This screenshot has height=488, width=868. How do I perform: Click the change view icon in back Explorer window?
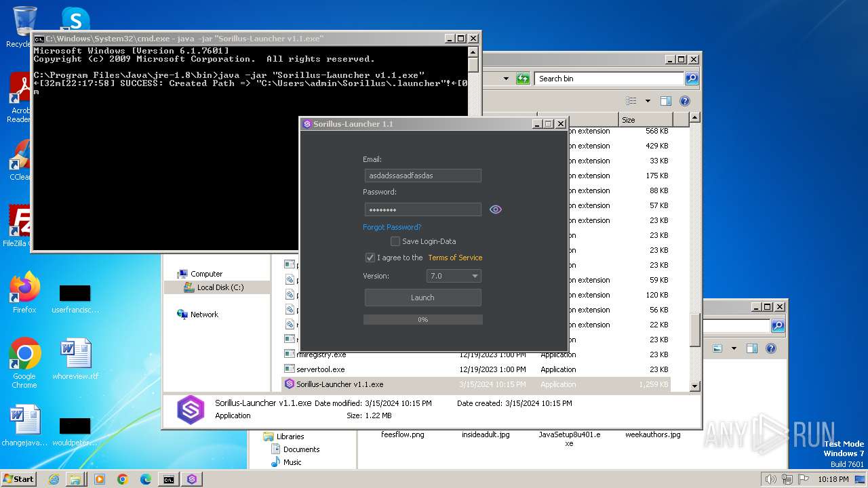pos(717,348)
